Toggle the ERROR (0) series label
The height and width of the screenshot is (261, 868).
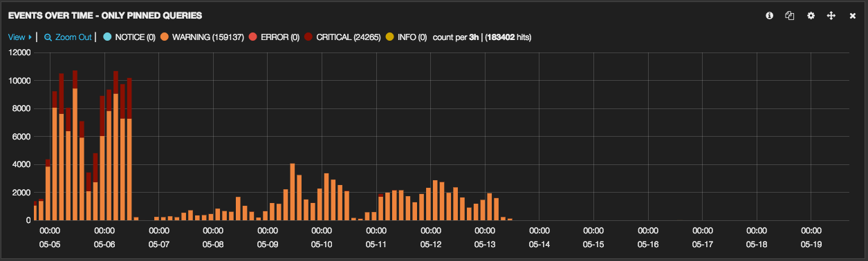tap(279, 37)
